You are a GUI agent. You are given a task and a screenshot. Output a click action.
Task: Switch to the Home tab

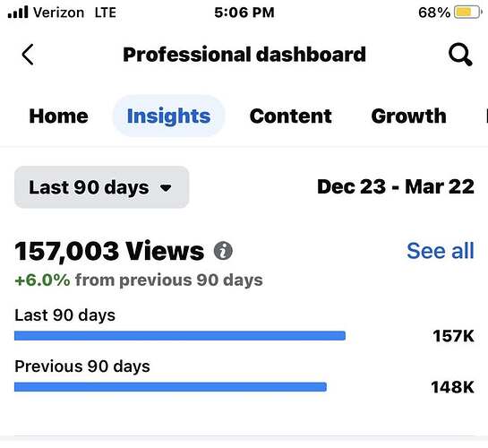pos(58,116)
